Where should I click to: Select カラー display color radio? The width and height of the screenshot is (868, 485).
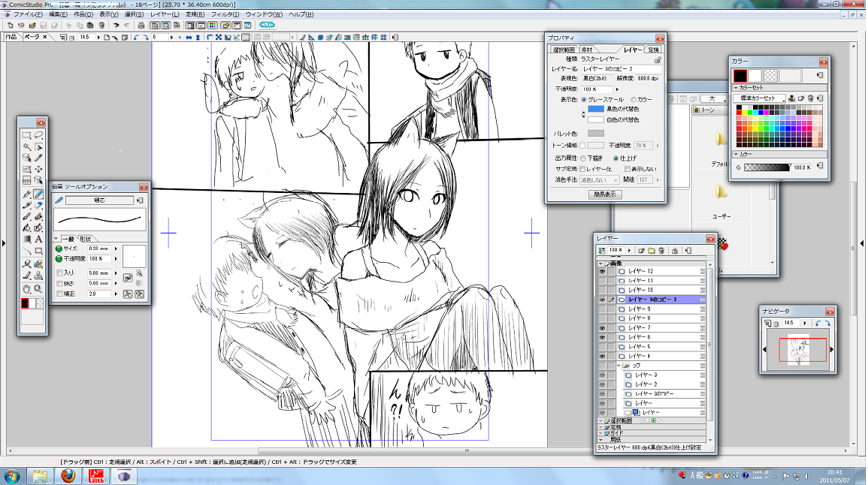[x=634, y=100]
